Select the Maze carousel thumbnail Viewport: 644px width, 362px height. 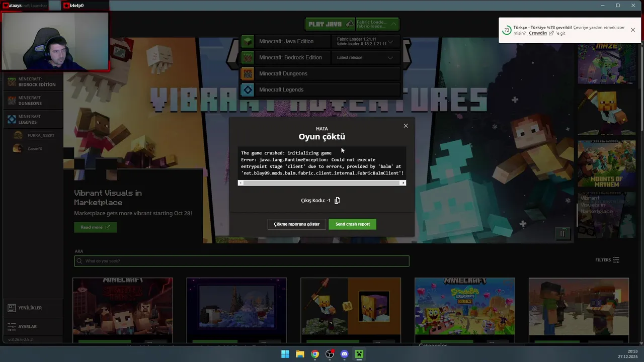606,64
